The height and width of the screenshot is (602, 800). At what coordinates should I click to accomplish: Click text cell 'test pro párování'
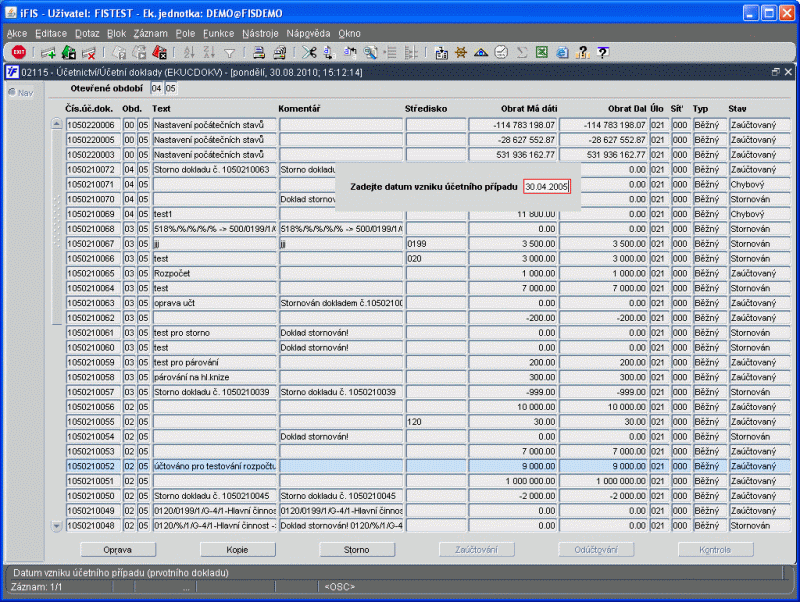(x=214, y=362)
